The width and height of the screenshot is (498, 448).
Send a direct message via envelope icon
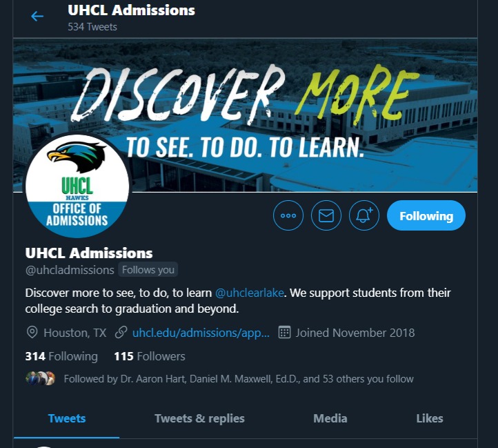coord(326,215)
